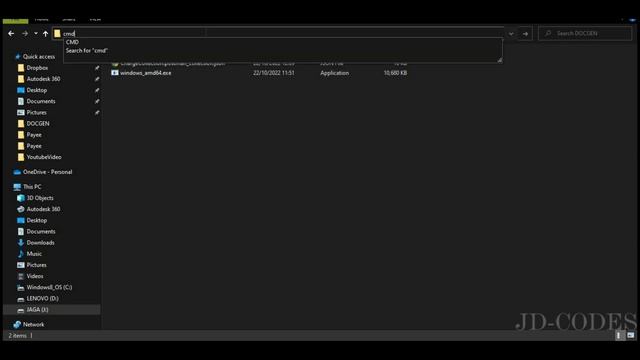The height and width of the screenshot is (360, 640).
Task: Open the 3D Objects cube icon
Action: (x=21, y=198)
